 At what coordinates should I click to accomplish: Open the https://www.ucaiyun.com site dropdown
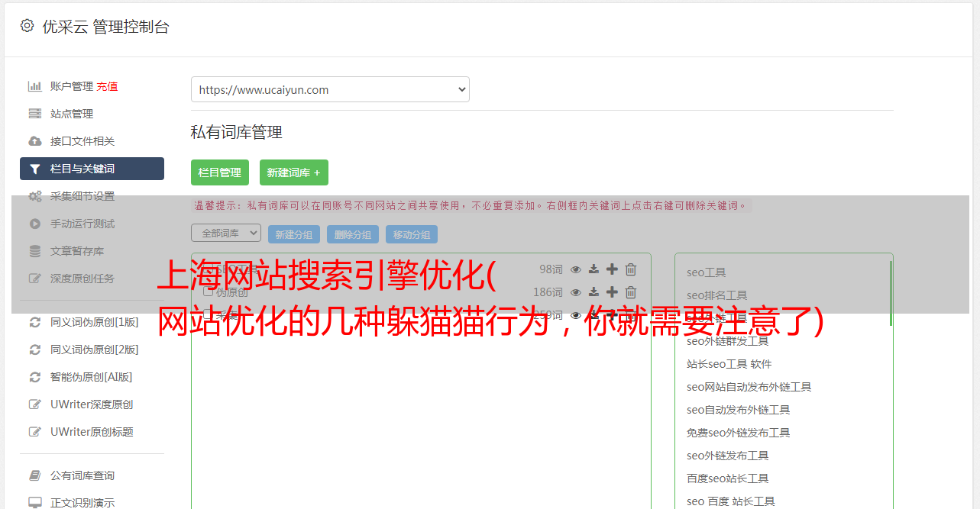pyautogui.click(x=330, y=89)
